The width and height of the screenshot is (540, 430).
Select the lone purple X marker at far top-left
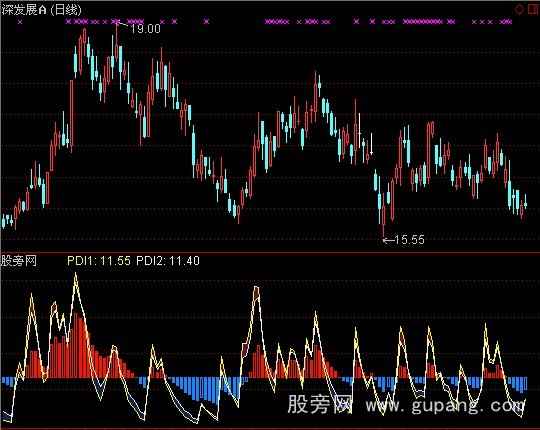(x=20, y=22)
